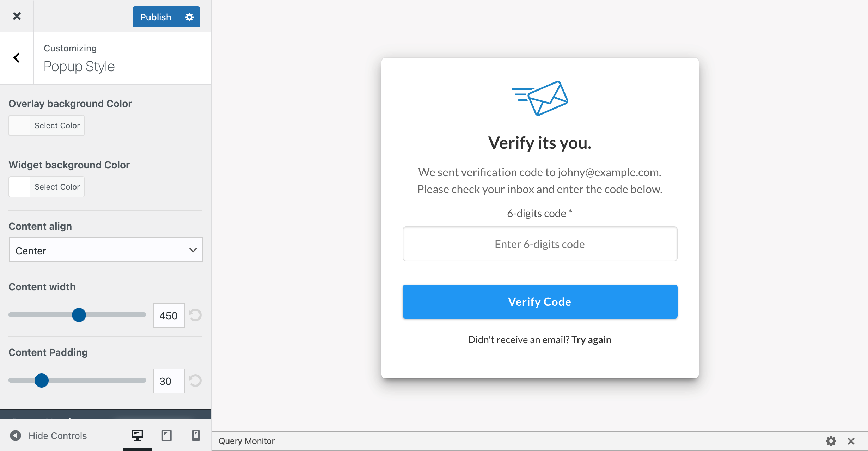This screenshot has height=451, width=868.
Task: Dismiss the Query Monitor bar
Action: (851, 441)
